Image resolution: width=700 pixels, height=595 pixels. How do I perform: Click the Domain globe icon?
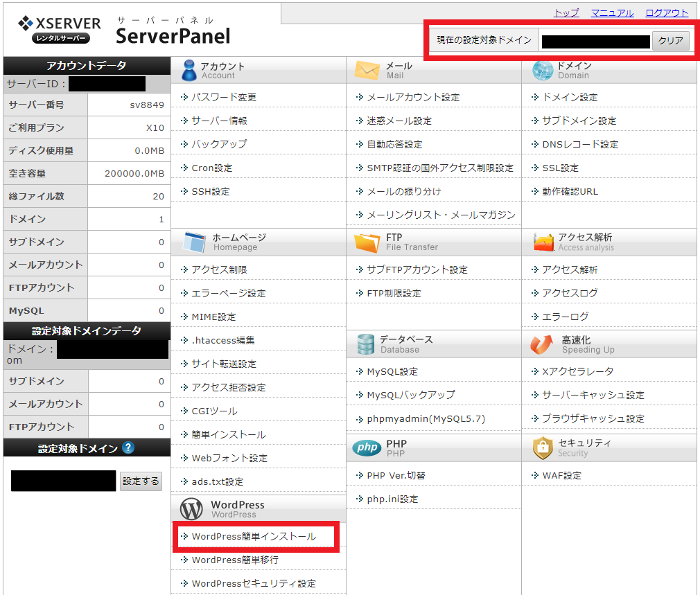point(543,70)
